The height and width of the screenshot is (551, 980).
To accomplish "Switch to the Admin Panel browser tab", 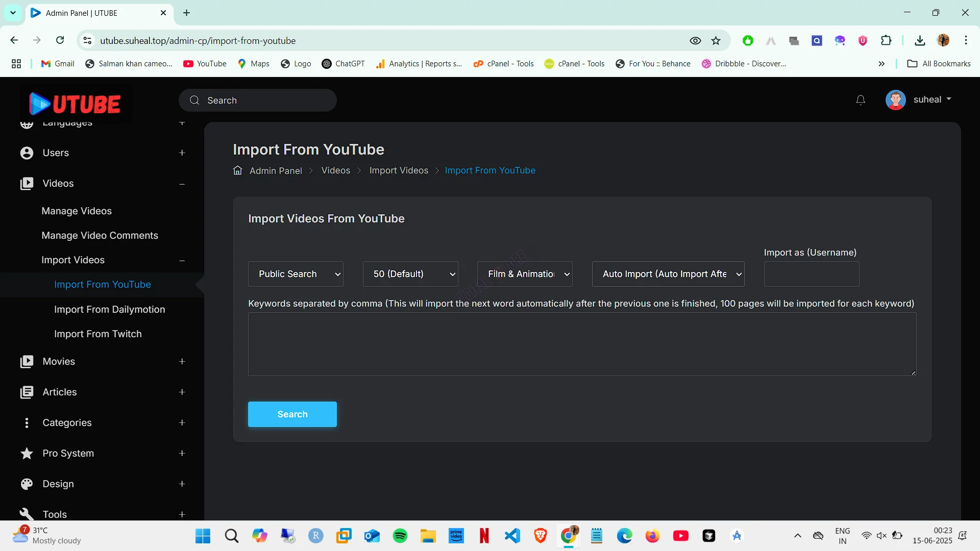I will point(99,13).
